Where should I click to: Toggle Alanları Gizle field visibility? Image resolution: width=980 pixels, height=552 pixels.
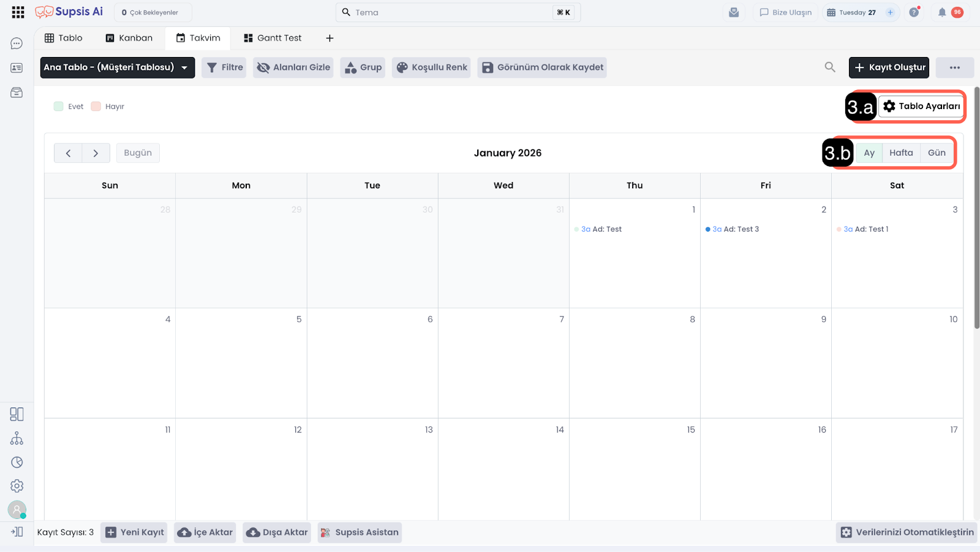[293, 67]
